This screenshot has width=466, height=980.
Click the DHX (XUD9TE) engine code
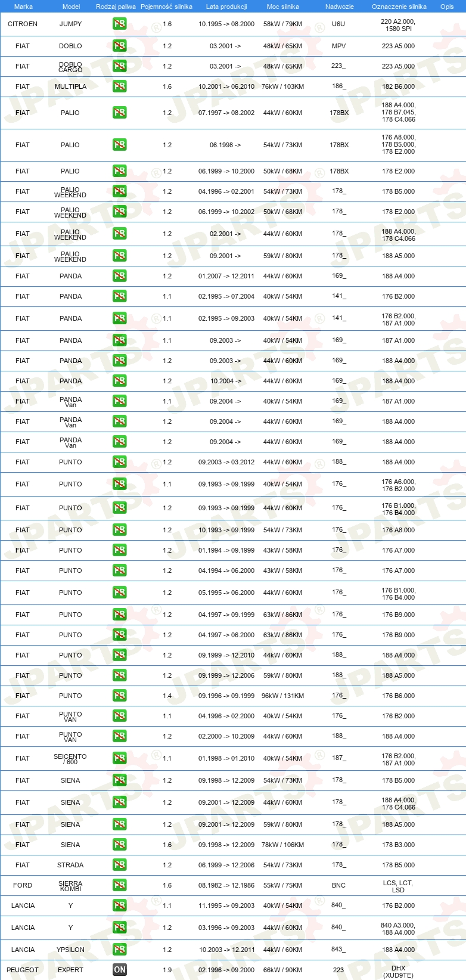point(398,972)
